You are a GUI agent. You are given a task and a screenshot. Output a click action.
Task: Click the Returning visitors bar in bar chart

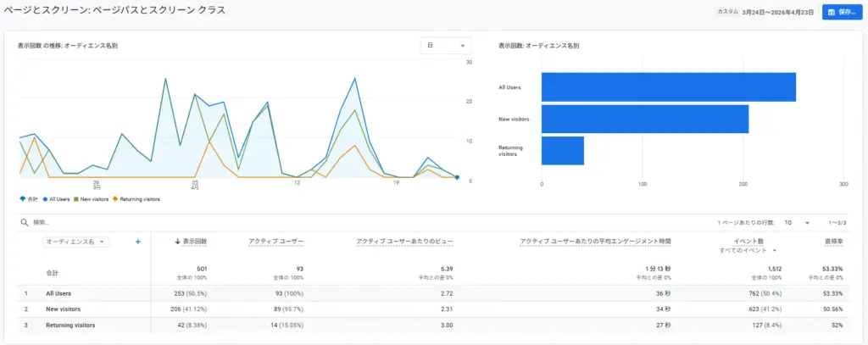click(x=563, y=151)
